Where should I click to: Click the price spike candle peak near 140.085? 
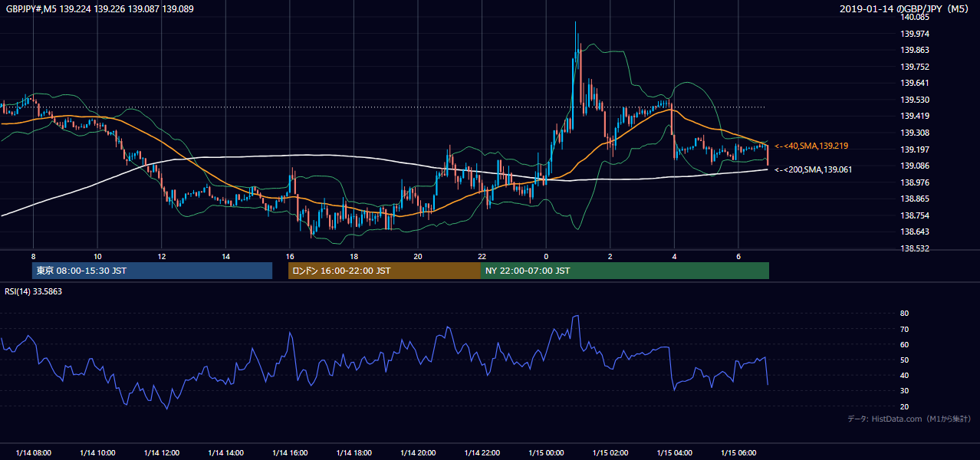(575, 23)
